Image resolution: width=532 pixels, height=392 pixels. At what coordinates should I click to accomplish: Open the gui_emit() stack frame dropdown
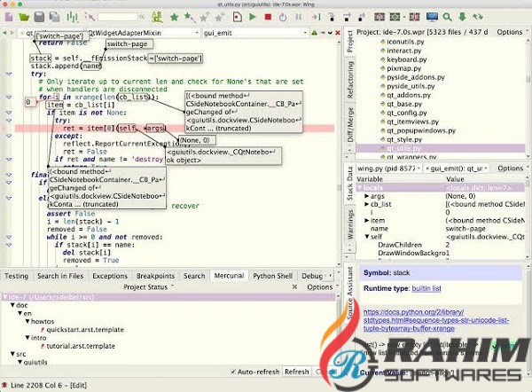[457, 169]
